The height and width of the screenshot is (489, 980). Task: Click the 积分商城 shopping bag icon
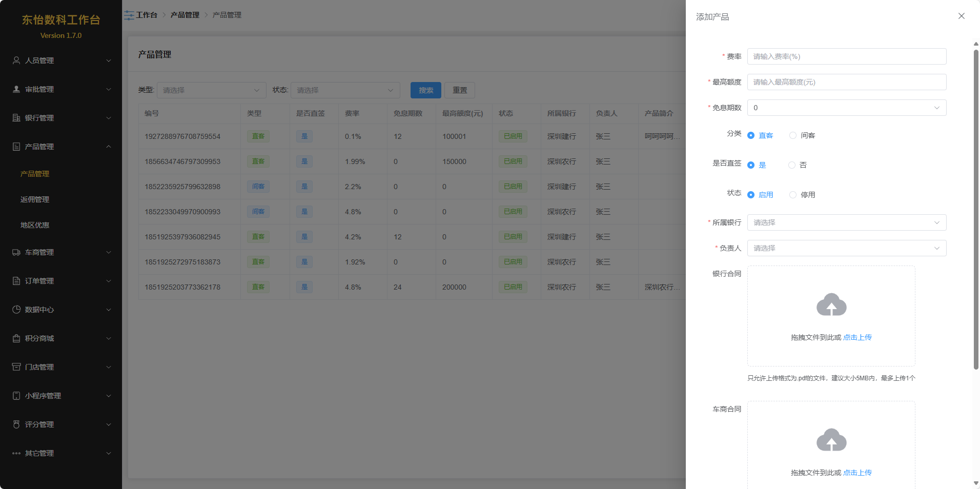click(16, 338)
